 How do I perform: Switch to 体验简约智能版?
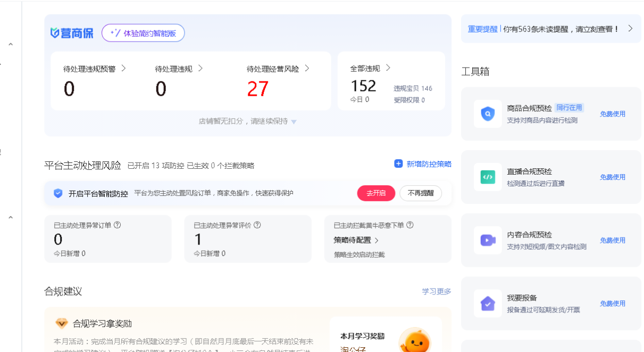143,33
